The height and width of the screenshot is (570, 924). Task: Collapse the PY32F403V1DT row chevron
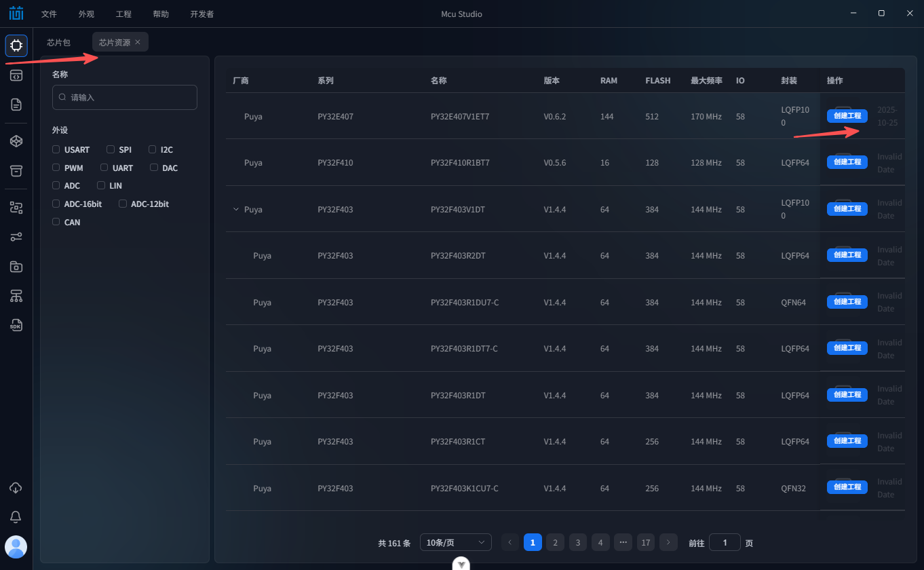click(x=236, y=210)
